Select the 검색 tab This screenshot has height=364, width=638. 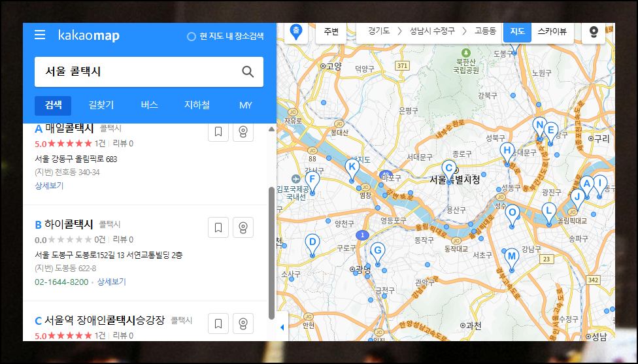53,105
